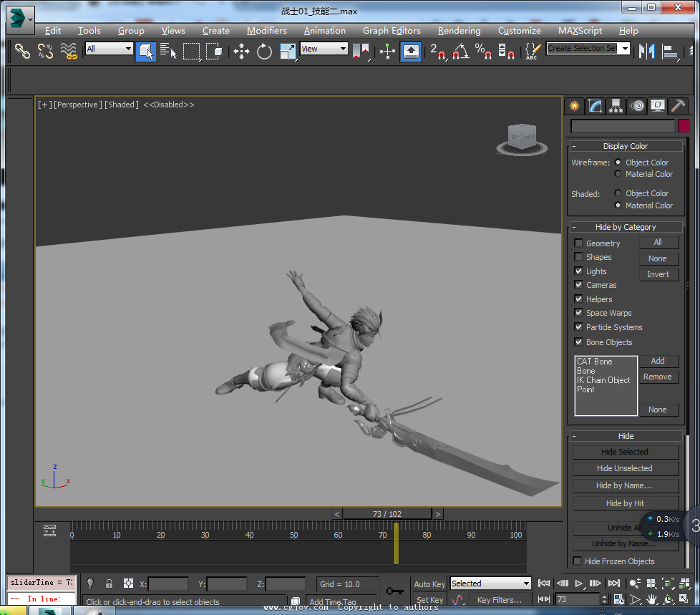Click the ViewCube in the viewport
Screen dimensions: 700x615
pyautogui.click(x=522, y=137)
